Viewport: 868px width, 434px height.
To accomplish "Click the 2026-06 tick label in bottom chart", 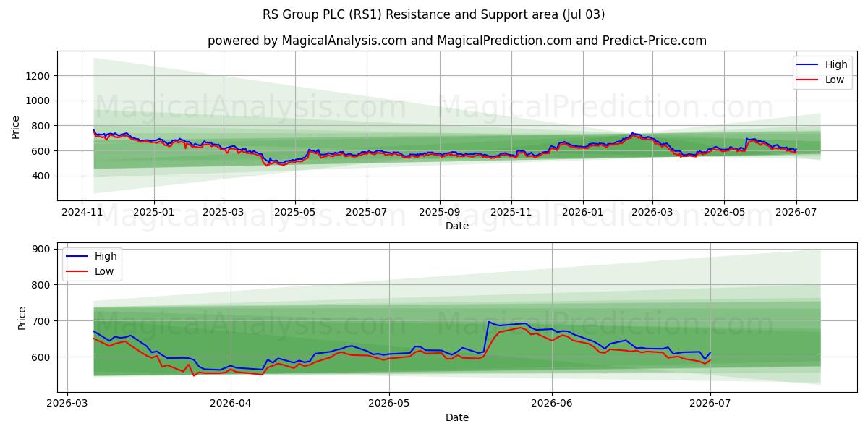I will point(552,404).
